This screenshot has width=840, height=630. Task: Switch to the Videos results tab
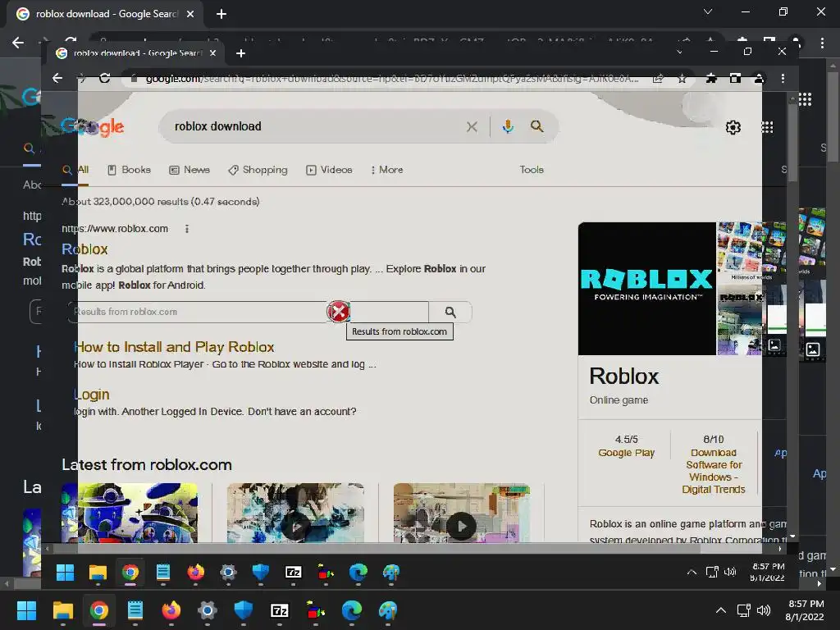329,170
